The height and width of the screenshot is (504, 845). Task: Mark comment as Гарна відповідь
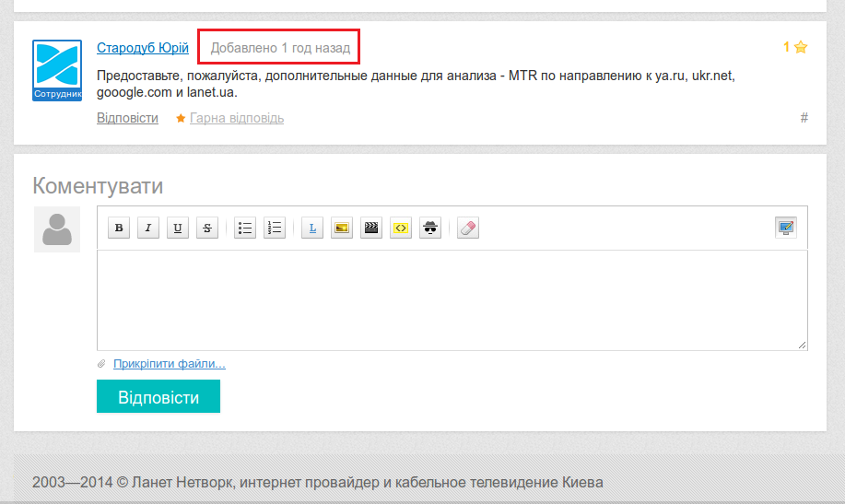click(x=236, y=118)
